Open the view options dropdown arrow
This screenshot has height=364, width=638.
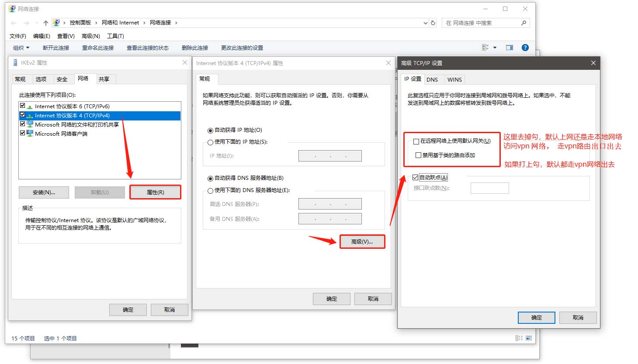tap(495, 48)
